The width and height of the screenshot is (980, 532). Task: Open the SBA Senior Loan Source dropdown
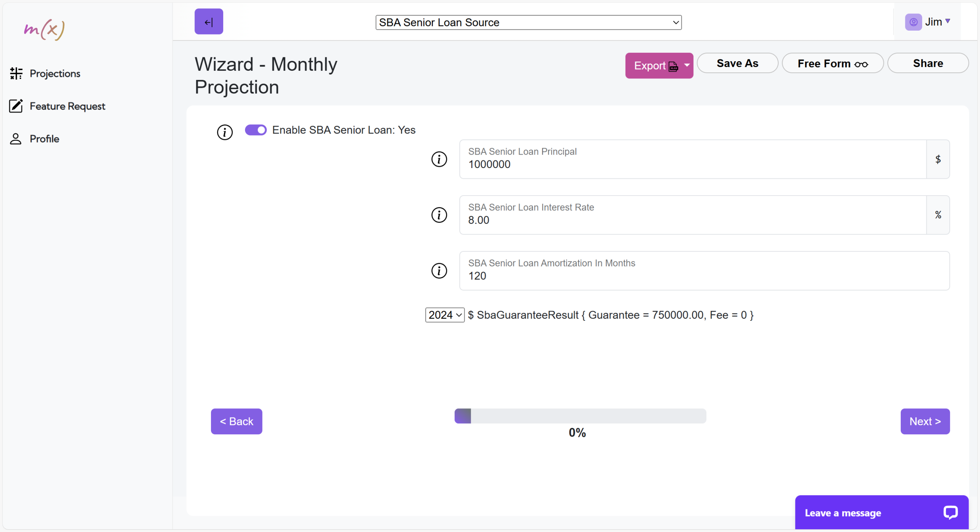pos(528,23)
